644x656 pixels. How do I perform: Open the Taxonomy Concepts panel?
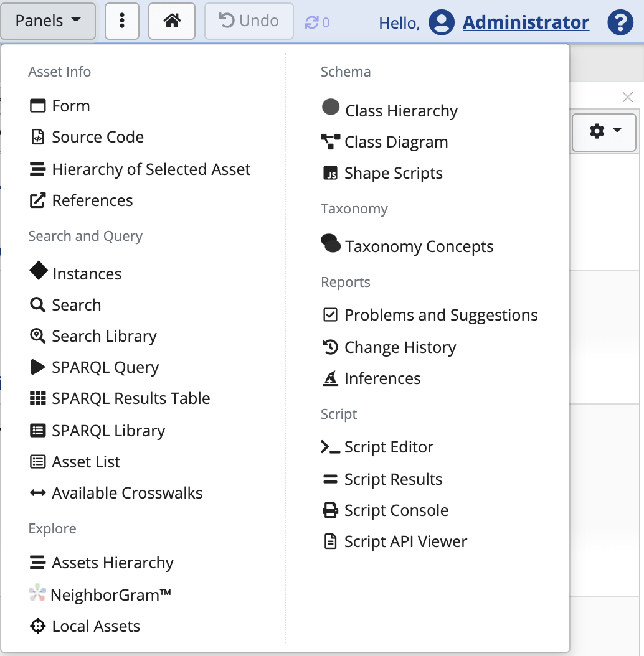pos(419,246)
